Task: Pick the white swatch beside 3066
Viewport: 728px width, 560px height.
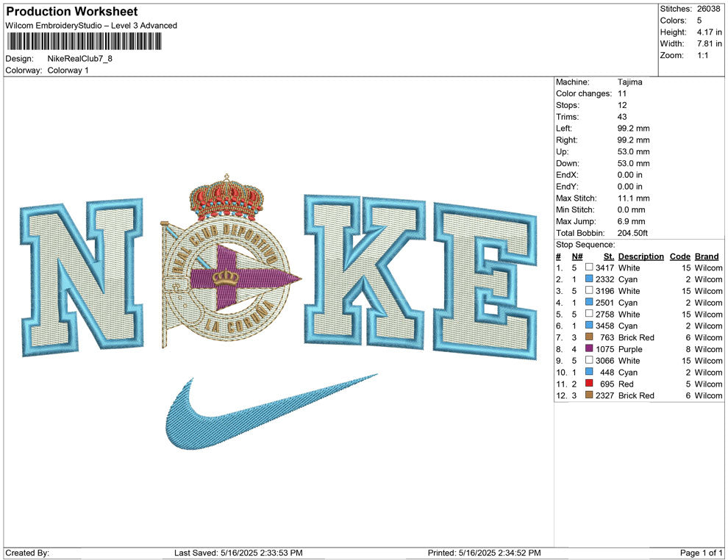Action: point(589,360)
